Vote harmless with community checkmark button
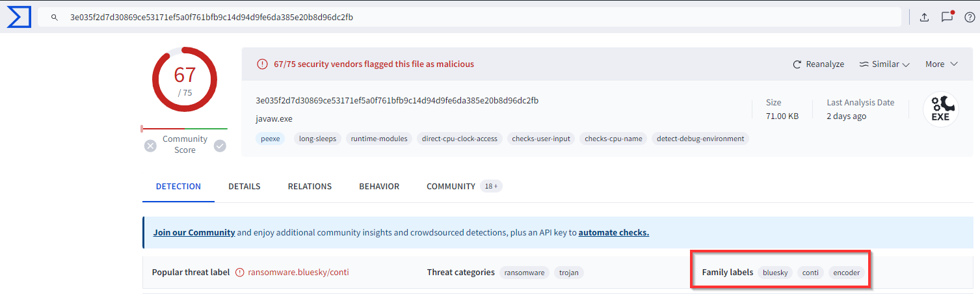Screen dimensions: 980x294 pos(220,146)
